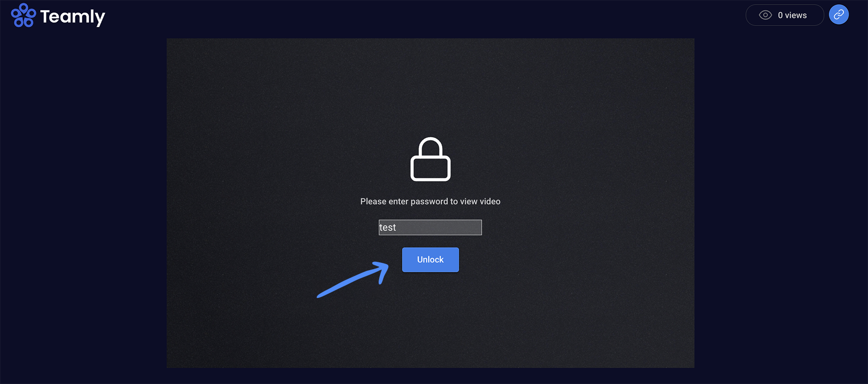The image size is (868, 384).
Task: Select the '0 views' text label
Action: pyautogui.click(x=792, y=15)
